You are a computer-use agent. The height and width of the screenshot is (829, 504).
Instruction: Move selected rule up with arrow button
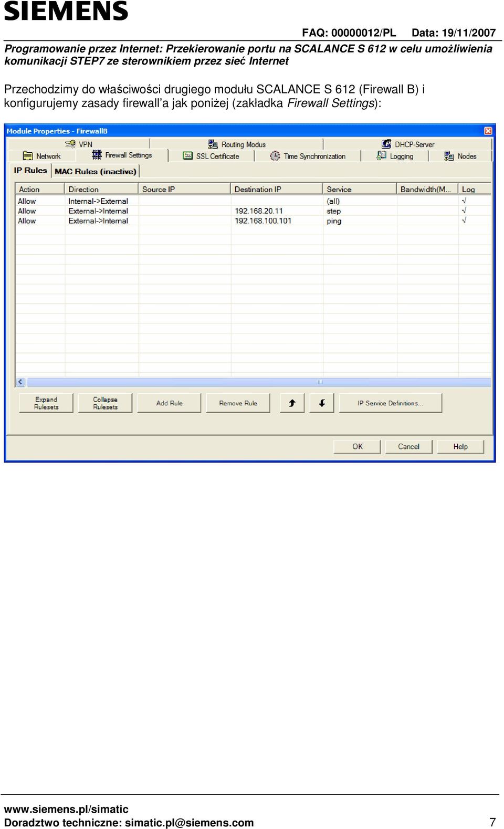[292, 403]
